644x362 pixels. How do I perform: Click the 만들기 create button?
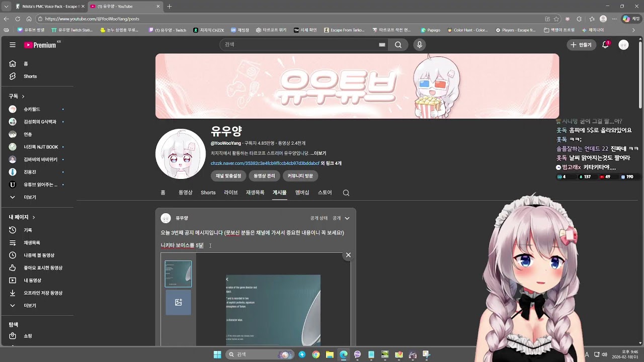click(581, 45)
